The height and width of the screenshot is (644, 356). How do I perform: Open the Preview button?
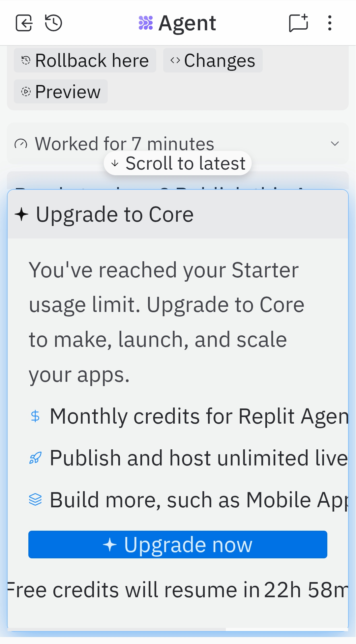[61, 92]
